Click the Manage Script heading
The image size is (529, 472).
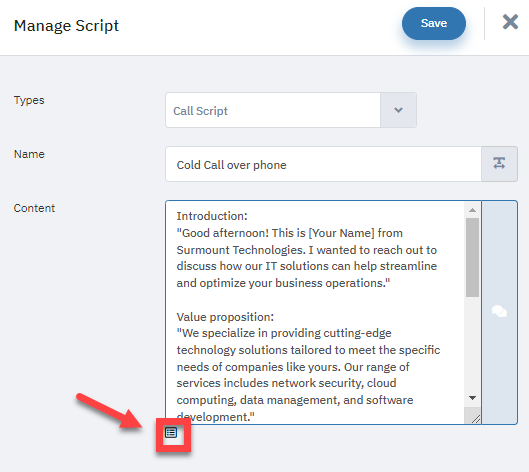pos(66,26)
